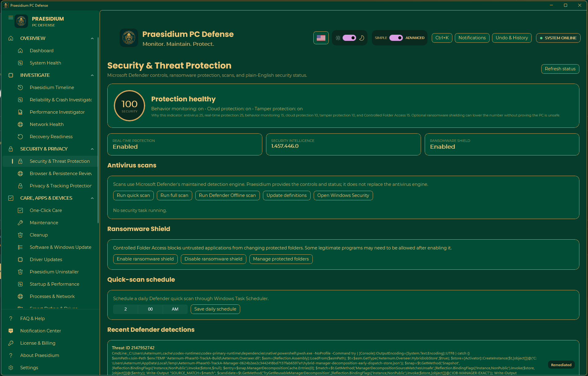Open Windows Security

click(x=343, y=195)
